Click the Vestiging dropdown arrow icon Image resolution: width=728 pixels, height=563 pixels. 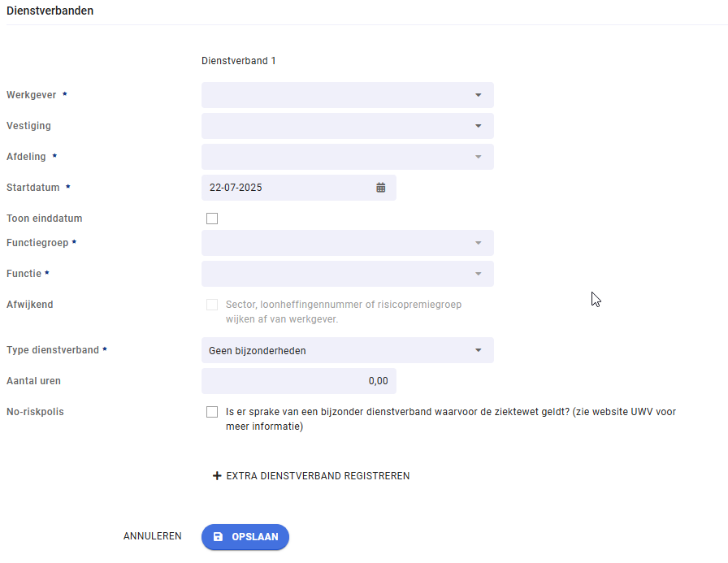479,126
